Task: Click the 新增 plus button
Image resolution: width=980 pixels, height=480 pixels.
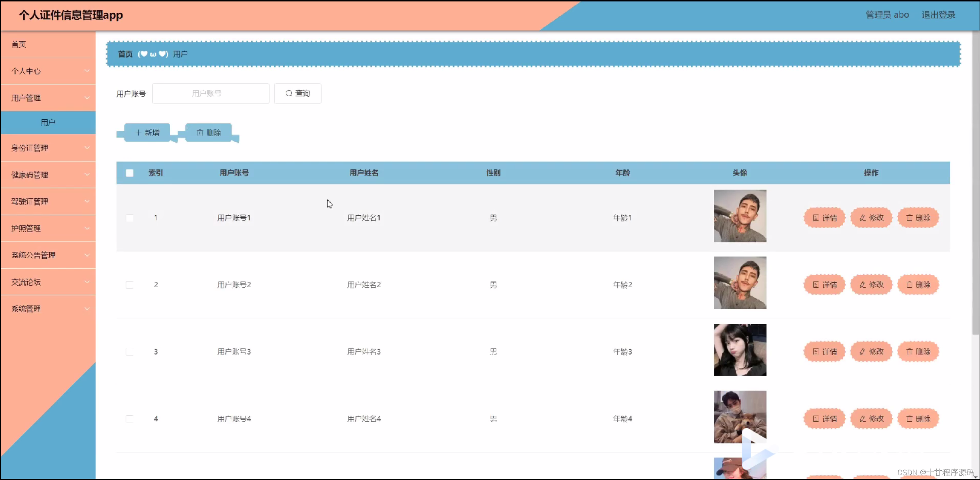Action: point(147,133)
